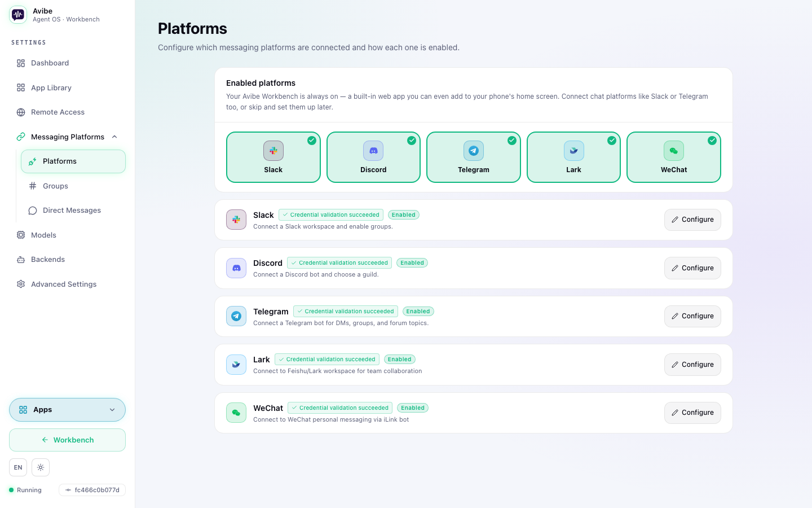Select Platforms submenu item
This screenshot has width=812, height=508.
click(x=73, y=161)
